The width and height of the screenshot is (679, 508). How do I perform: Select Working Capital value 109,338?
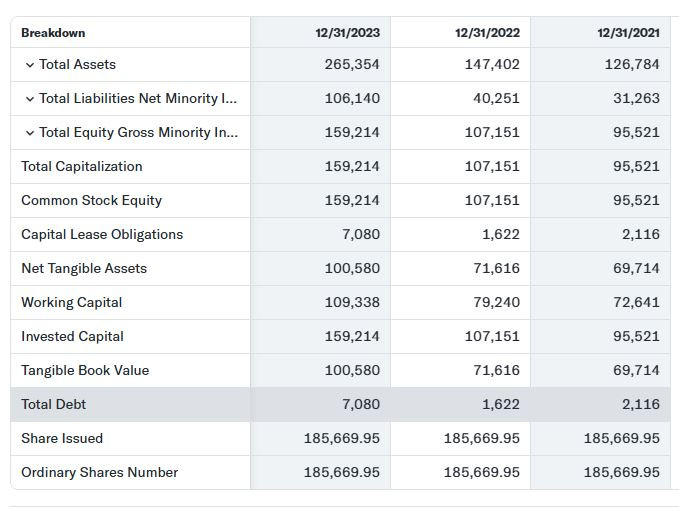(352, 302)
